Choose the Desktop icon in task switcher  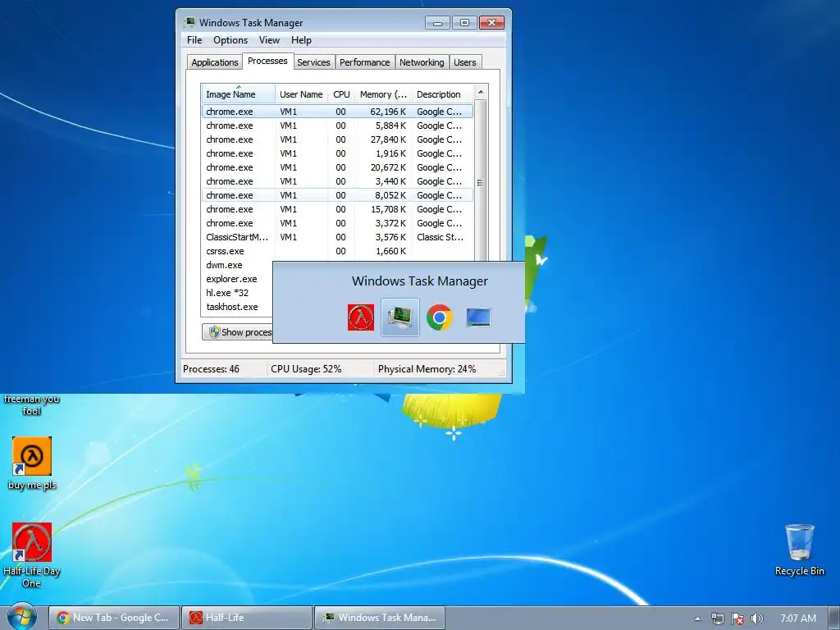click(478, 317)
